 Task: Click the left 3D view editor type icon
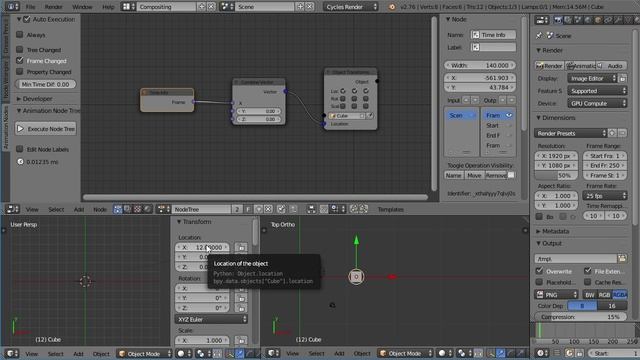point(12,353)
